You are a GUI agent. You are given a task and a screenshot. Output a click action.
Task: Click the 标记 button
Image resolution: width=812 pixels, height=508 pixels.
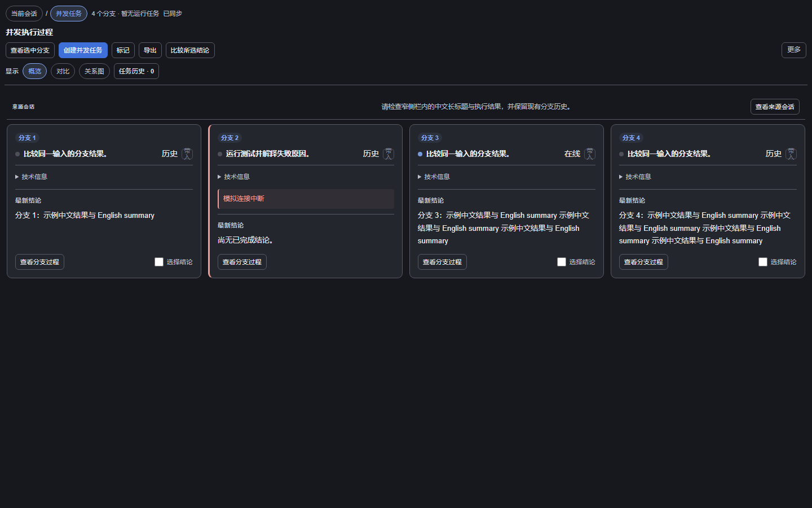pyautogui.click(x=123, y=50)
